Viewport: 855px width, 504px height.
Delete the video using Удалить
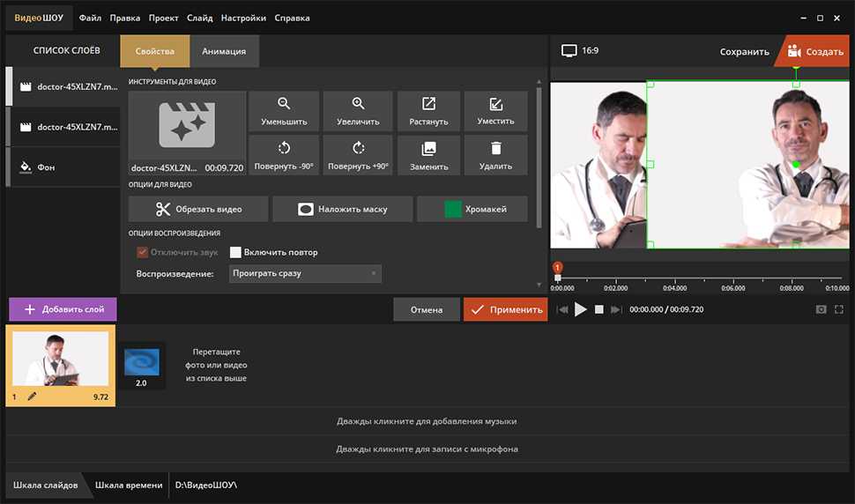(x=495, y=155)
